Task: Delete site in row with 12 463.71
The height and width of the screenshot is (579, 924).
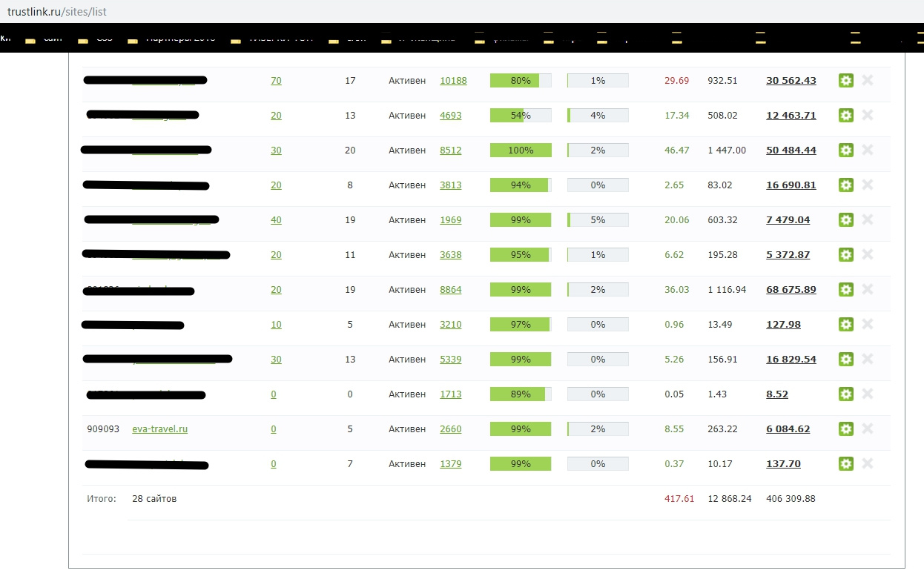Action: click(868, 115)
